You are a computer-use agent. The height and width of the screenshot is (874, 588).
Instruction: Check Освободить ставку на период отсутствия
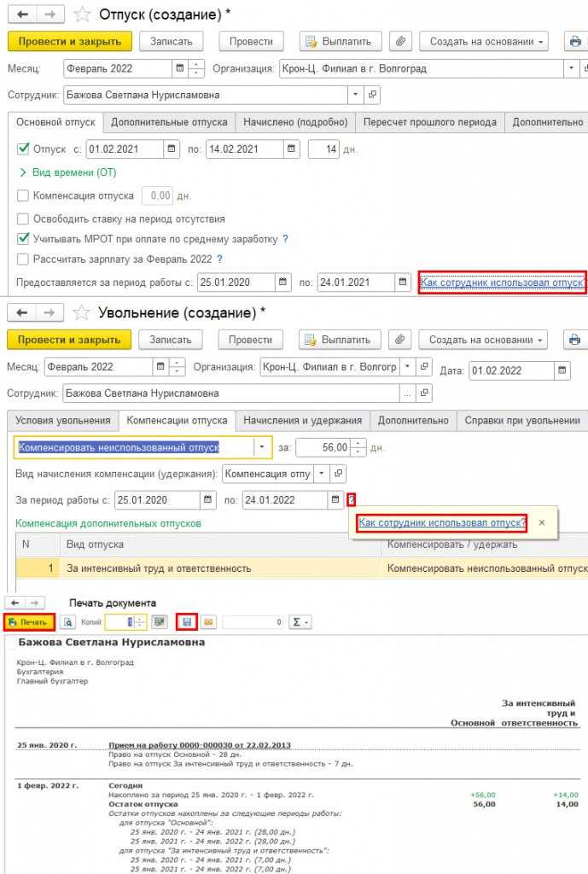click(23, 218)
